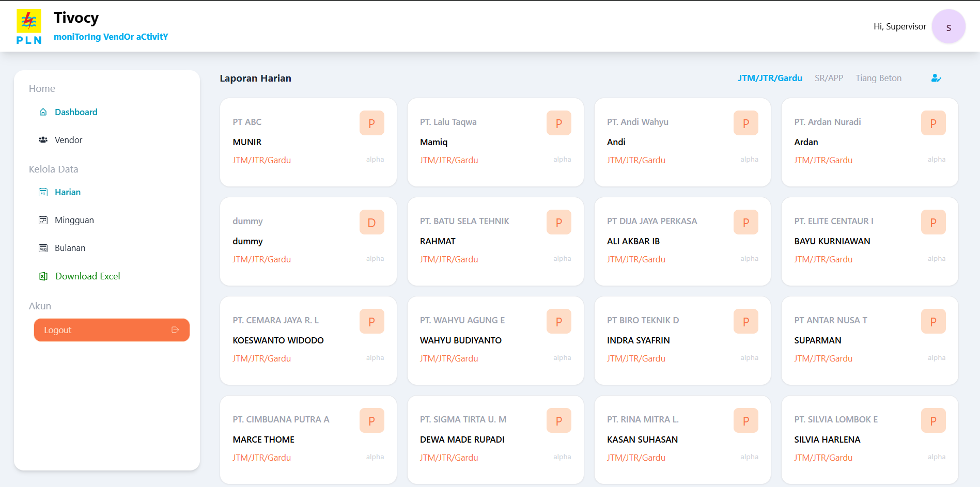
Task: Open Download Excel link in sidebar
Action: pos(87,276)
